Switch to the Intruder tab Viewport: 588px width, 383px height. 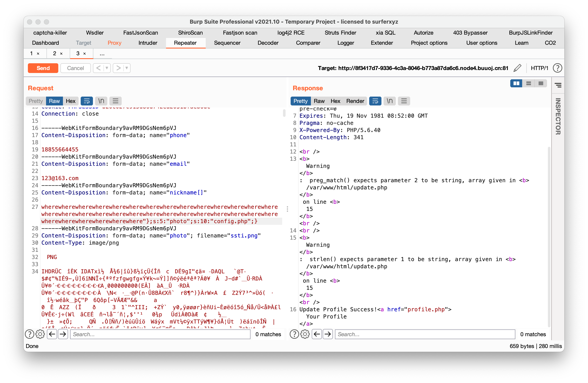coord(148,43)
